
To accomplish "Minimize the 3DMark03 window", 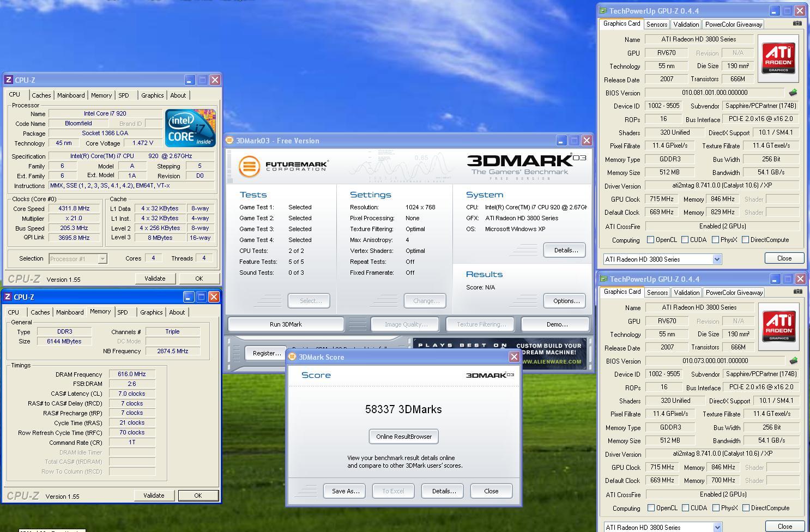I will (561, 140).
